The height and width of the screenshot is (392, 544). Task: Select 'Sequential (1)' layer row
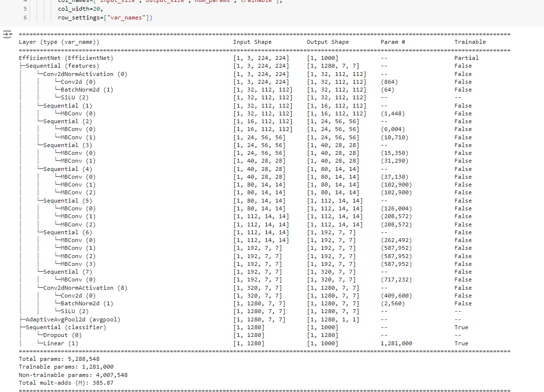point(68,106)
